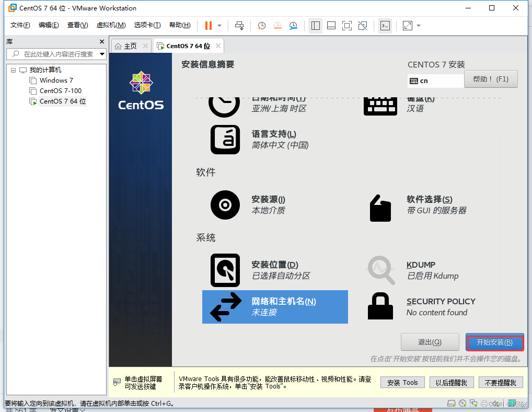
Task: Click the 软件选择(S) heading text
Action: (x=430, y=200)
